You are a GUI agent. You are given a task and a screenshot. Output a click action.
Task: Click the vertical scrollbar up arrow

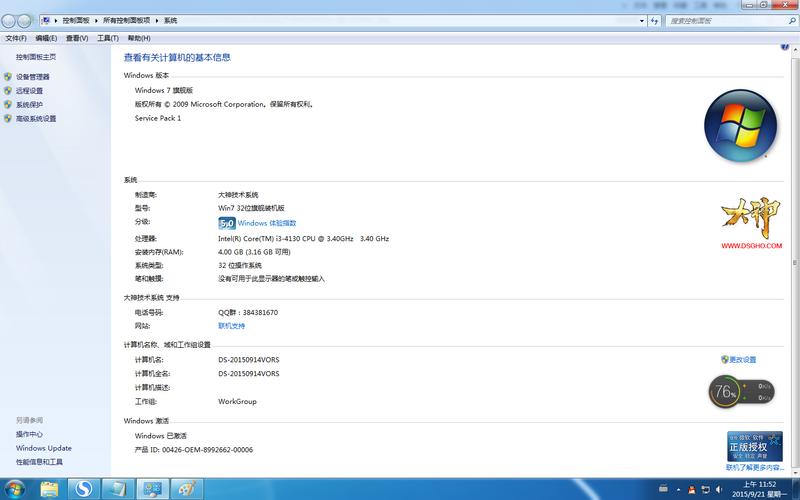(795, 47)
